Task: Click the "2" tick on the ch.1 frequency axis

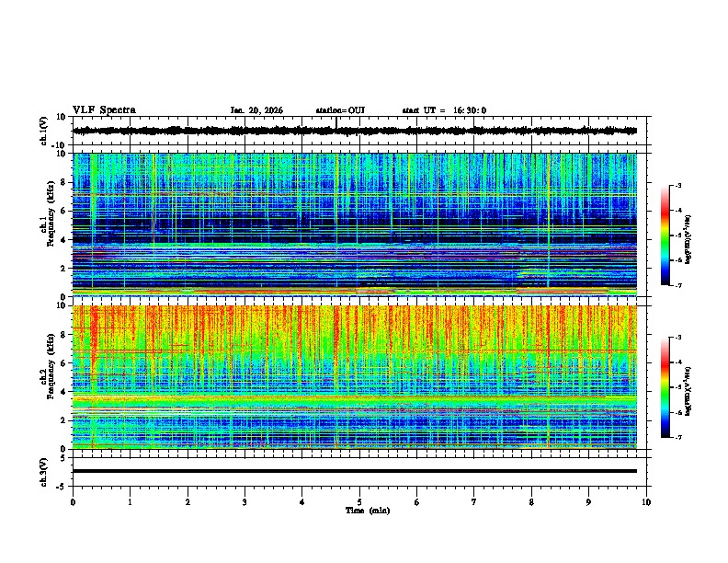Action: tap(64, 269)
